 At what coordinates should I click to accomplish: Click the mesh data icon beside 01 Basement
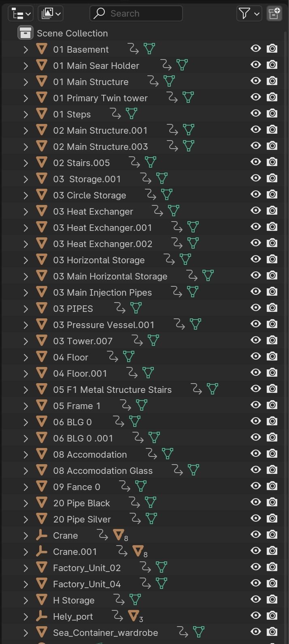coord(149,49)
